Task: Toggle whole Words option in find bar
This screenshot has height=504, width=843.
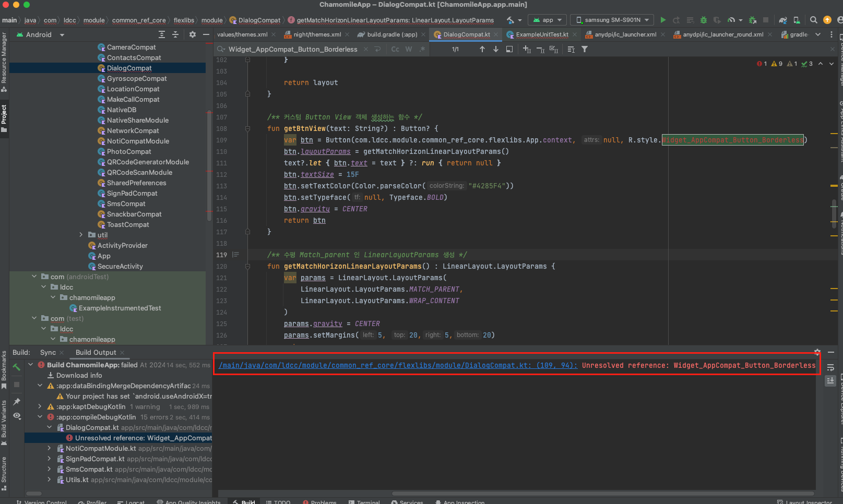Action: point(409,49)
